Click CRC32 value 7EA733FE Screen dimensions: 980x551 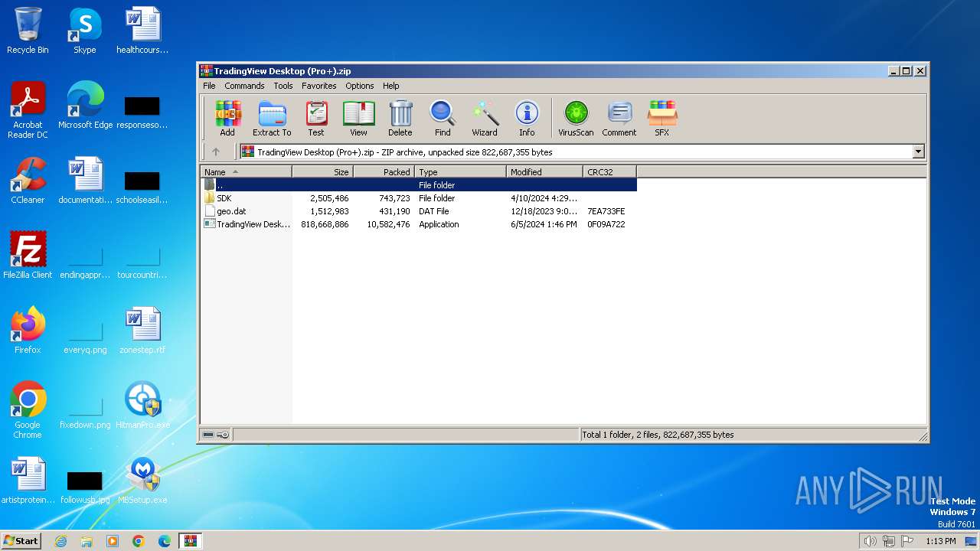(606, 211)
